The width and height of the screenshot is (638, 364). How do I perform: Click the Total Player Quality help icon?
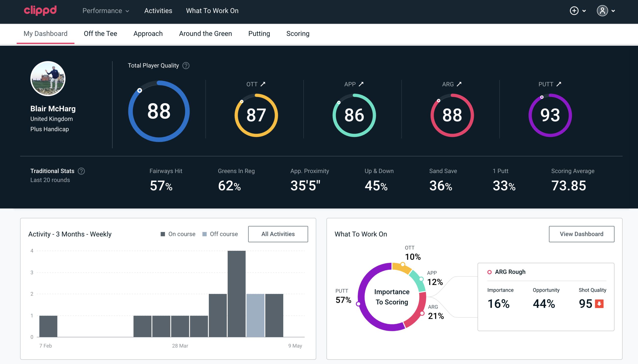(185, 65)
